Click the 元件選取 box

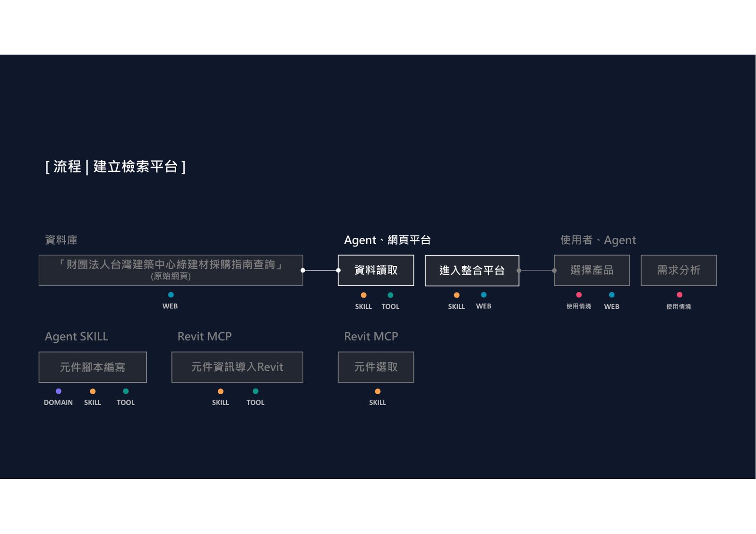[x=376, y=367]
